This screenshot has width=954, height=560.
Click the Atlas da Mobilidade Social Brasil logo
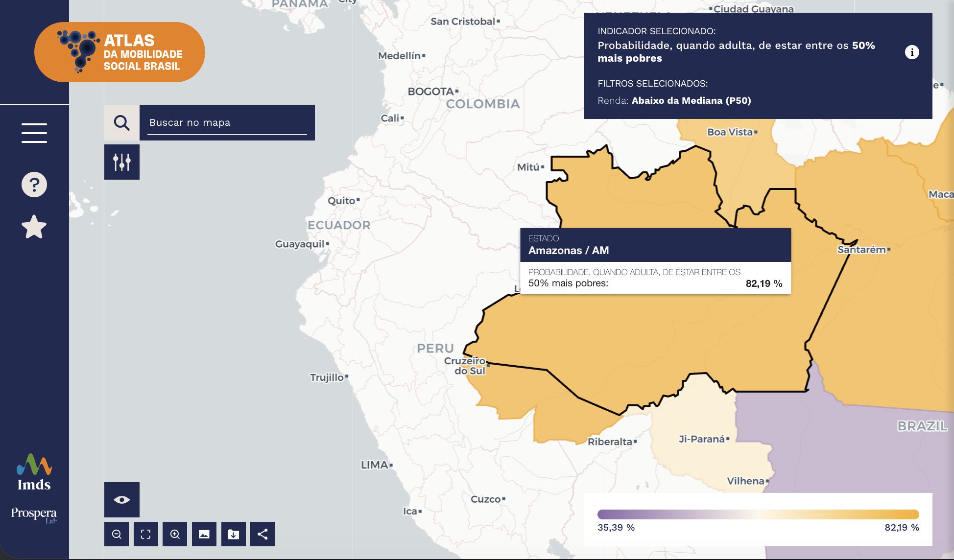pos(119,52)
